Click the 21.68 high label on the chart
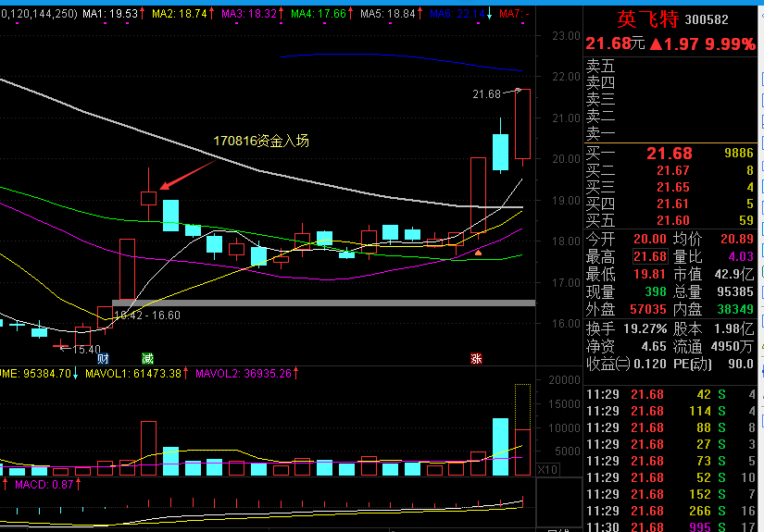Image resolution: width=764 pixels, height=532 pixels. tap(486, 94)
